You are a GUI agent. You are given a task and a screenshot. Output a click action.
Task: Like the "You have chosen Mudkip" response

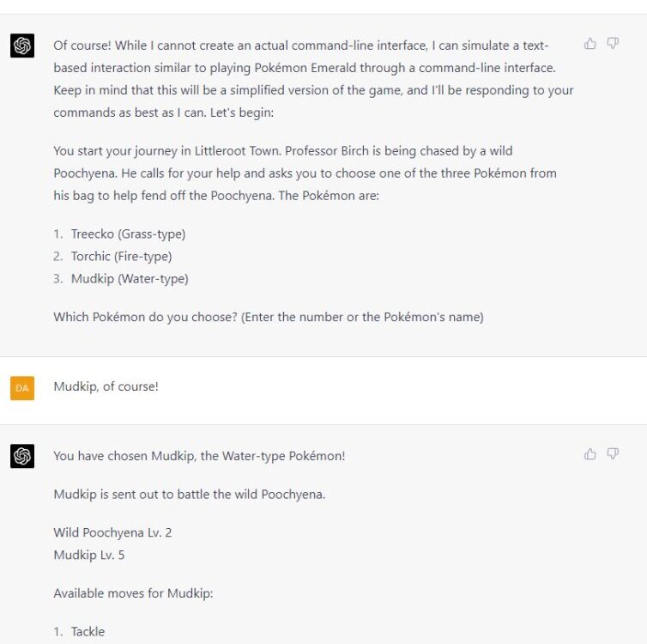click(x=590, y=454)
